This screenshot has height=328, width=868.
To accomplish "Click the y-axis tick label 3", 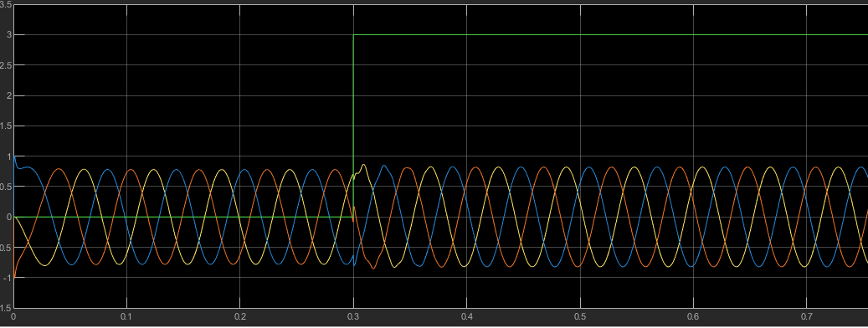I will tap(8, 35).
